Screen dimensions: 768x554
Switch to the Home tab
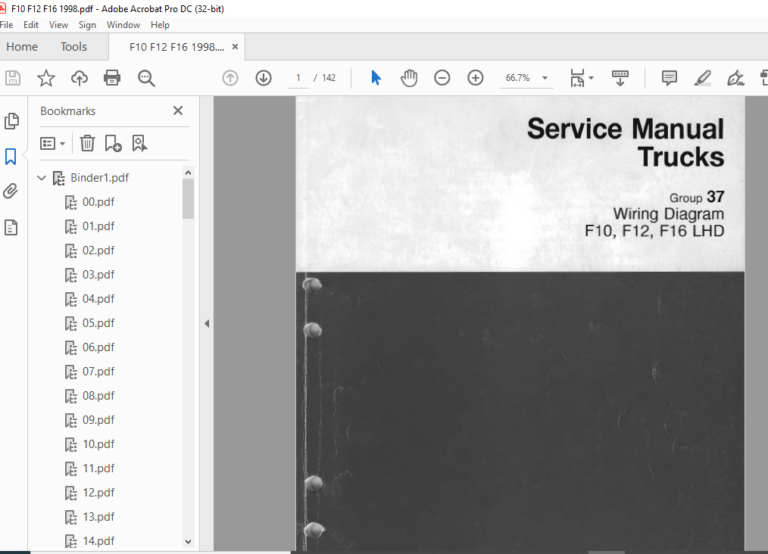click(x=22, y=47)
